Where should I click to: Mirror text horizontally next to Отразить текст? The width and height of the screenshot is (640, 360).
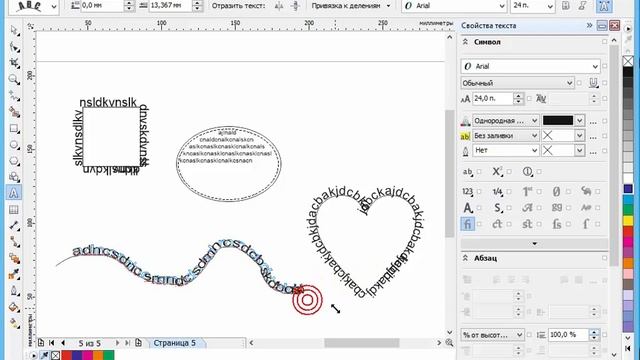[x=279, y=6]
